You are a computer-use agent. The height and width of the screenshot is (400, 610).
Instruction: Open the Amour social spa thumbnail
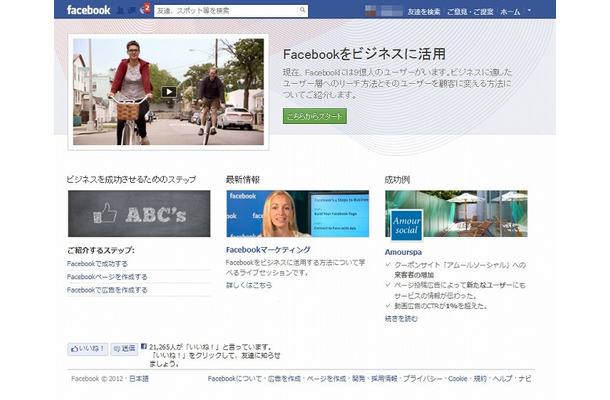[456, 214]
